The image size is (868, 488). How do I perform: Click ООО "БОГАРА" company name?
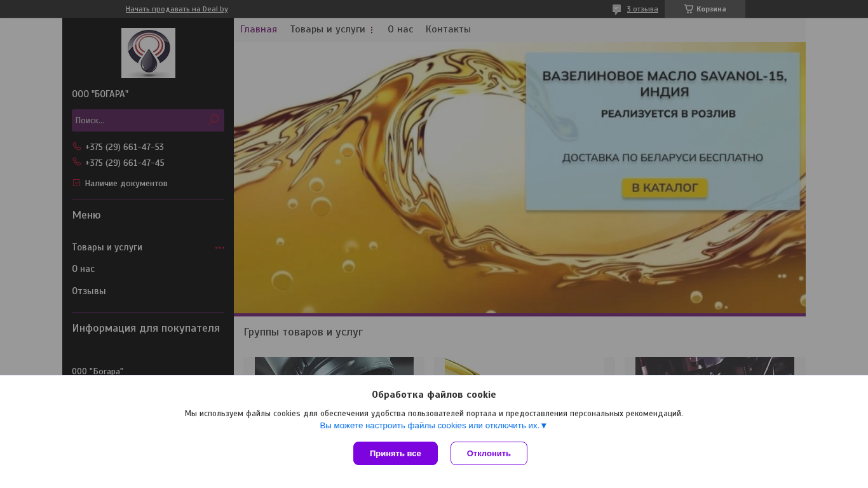[x=100, y=94]
